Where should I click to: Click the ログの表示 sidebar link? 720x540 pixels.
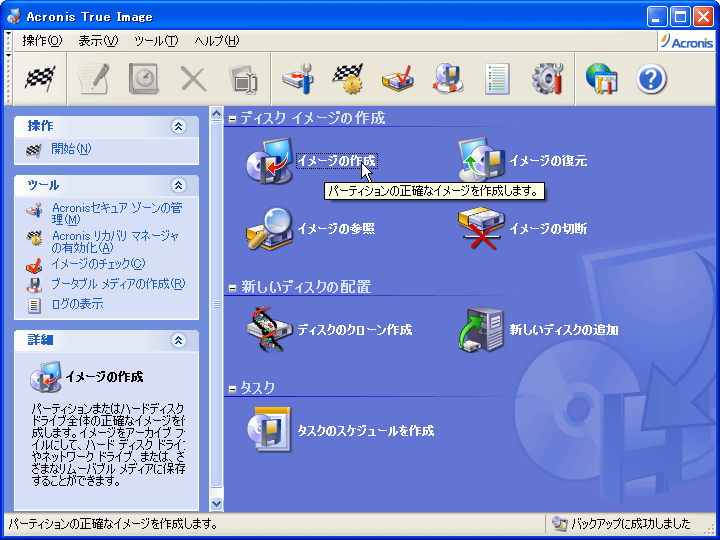(x=77, y=304)
